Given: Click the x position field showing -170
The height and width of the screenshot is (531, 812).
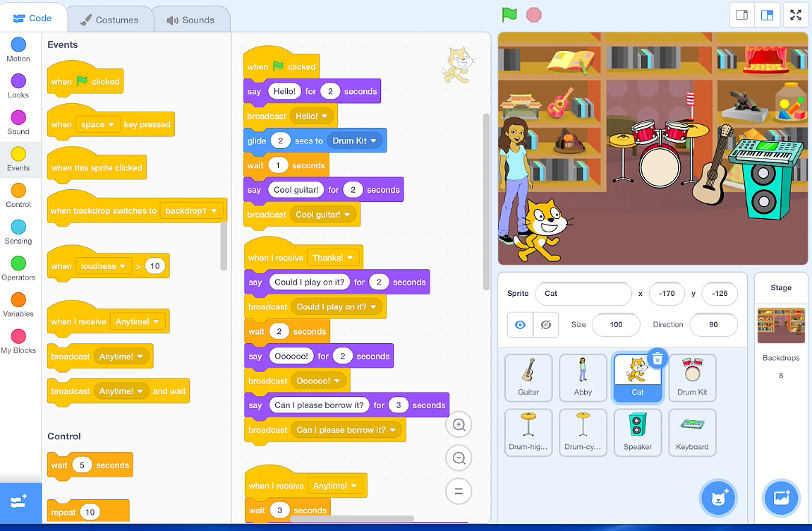Looking at the screenshot, I should pos(667,294).
